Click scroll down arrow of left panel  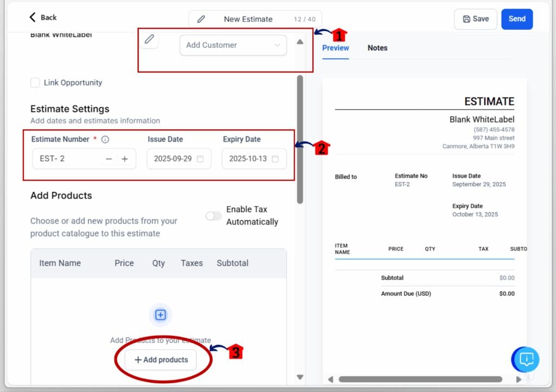(300, 377)
